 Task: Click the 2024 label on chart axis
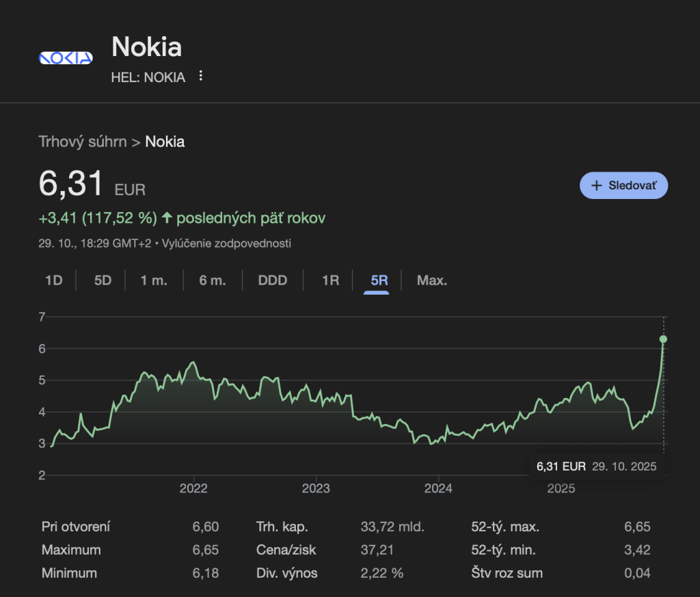tap(438, 488)
